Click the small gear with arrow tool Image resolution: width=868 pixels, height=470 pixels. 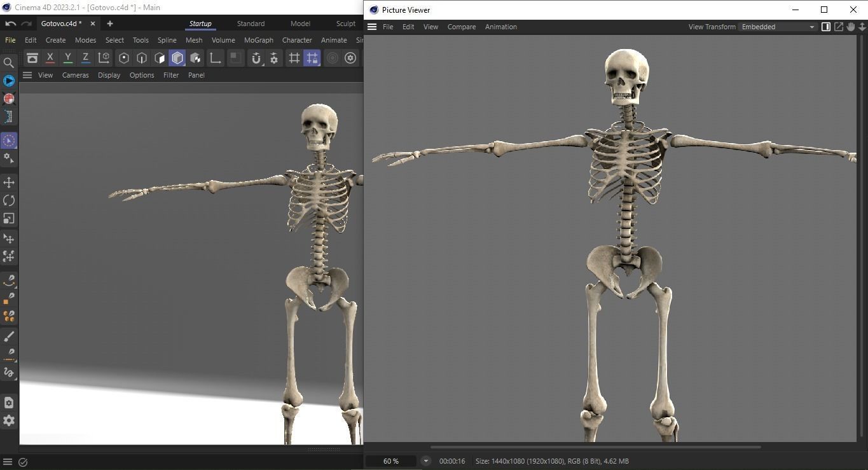pyautogui.click(x=9, y=158)
